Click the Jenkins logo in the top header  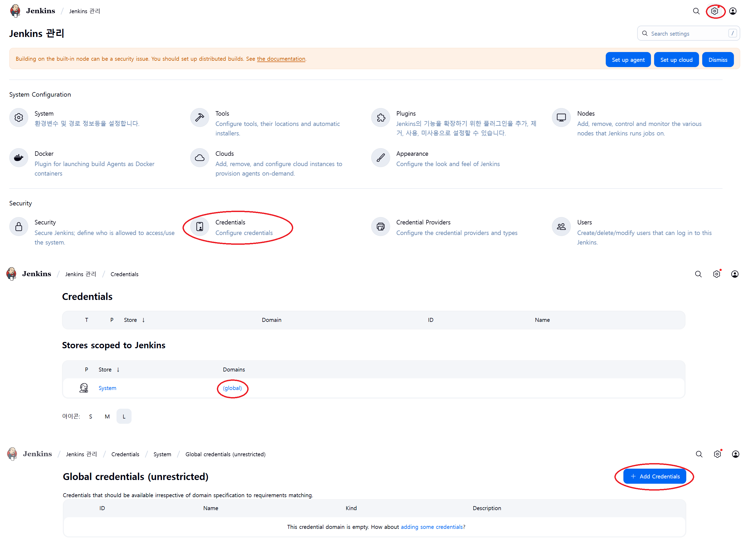pos(15,11)
